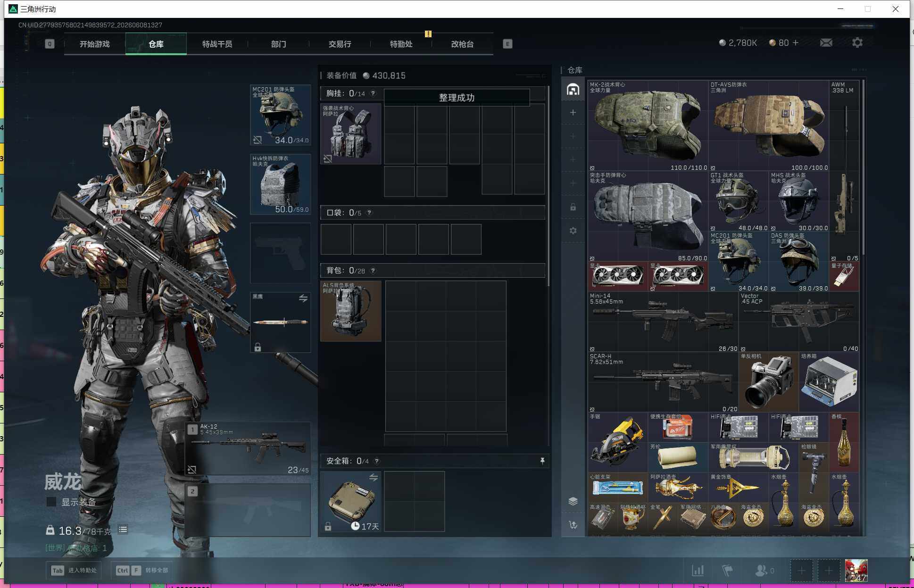Screen dimensions: 914x588
Task: Click the empty pistol sidearm slot
Action: (x=281, y=253)
